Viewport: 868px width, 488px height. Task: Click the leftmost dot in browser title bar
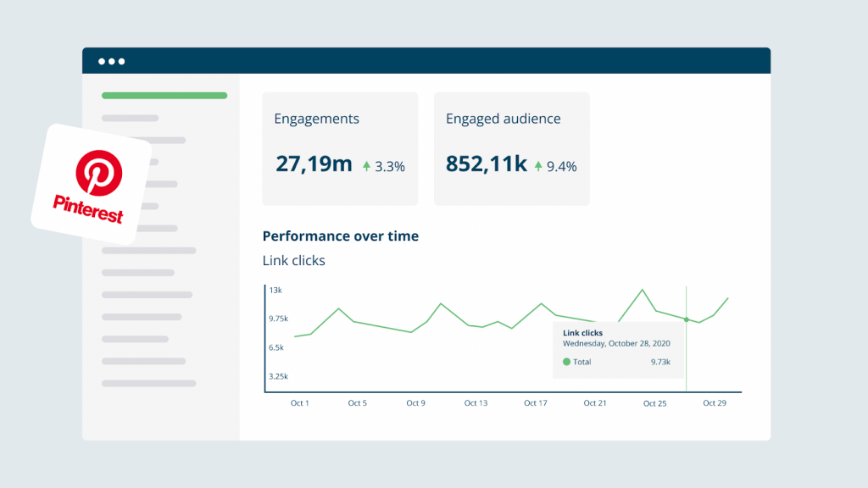103,60
